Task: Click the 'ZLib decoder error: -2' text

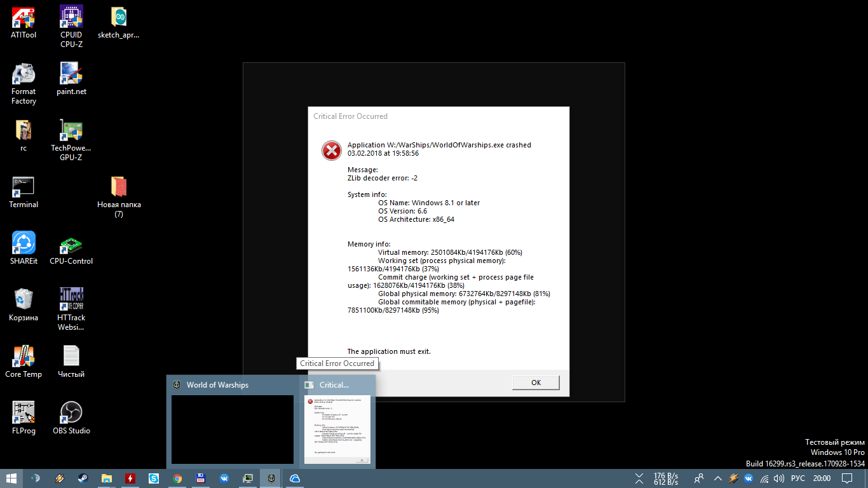Action: [x=383, y=178]
